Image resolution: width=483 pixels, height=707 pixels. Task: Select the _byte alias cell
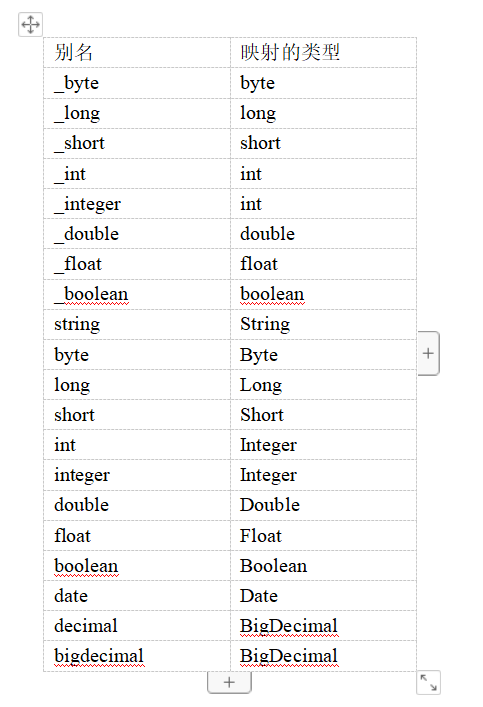[137, 83]
